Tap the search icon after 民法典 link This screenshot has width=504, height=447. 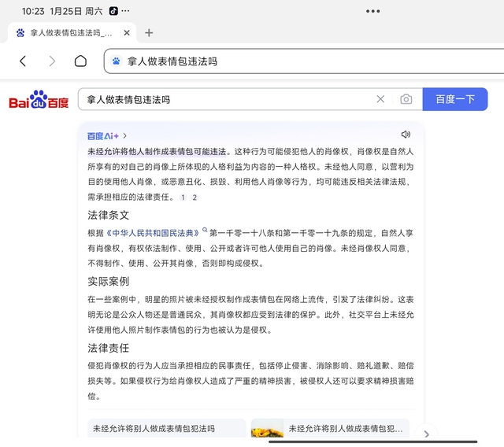coord(205,231)
